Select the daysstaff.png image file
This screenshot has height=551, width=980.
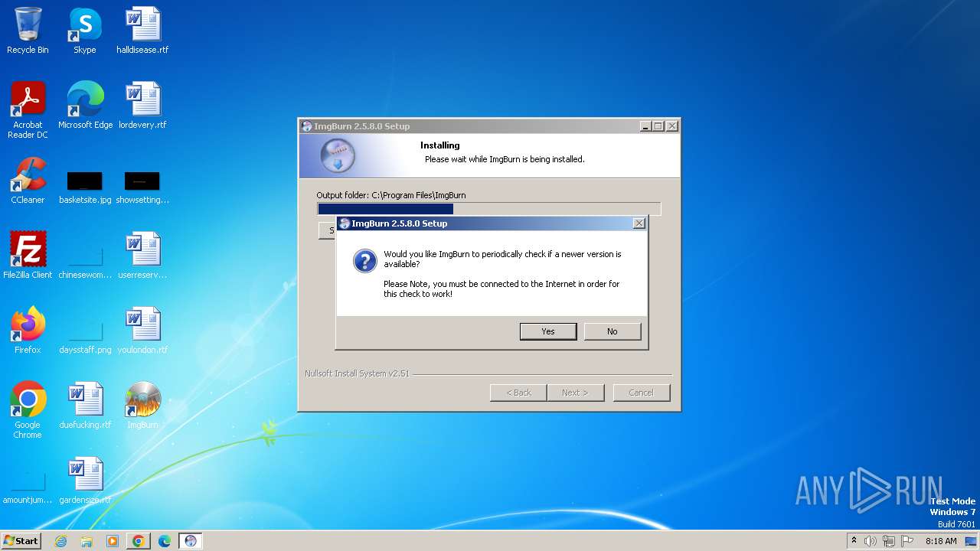pyautogui.click(x=85, y=337)
